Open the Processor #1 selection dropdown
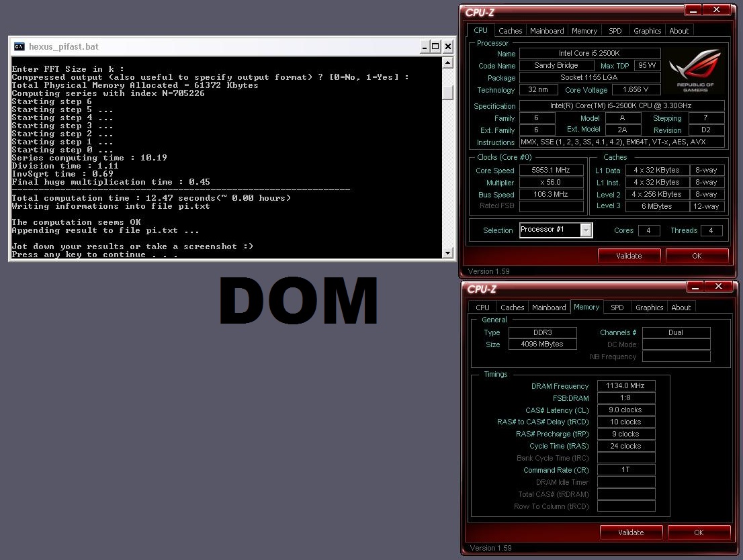The image size is (743, 560). 586,230
